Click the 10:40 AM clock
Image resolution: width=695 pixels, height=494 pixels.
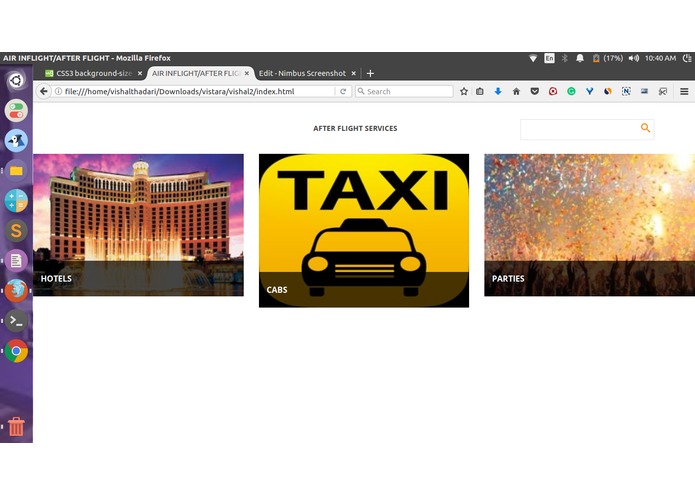(x=660, y=58)
